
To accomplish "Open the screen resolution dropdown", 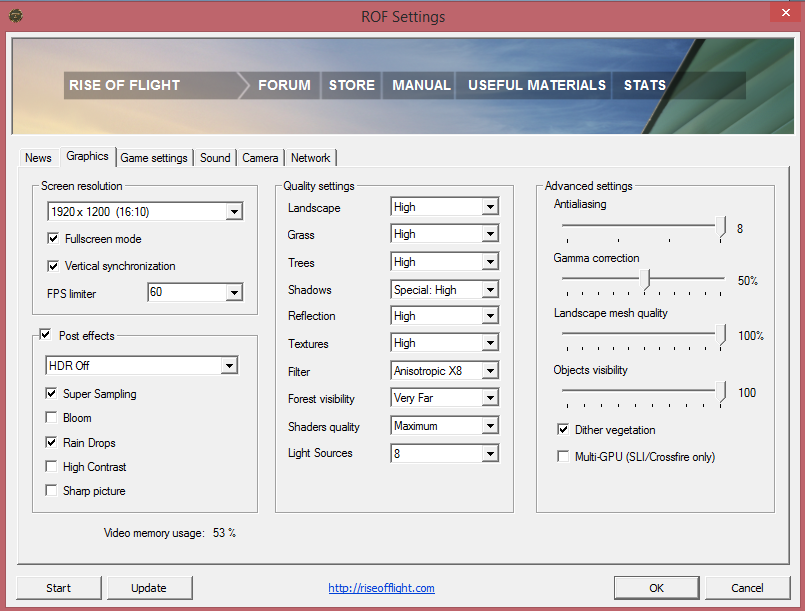I will (145, 212).
